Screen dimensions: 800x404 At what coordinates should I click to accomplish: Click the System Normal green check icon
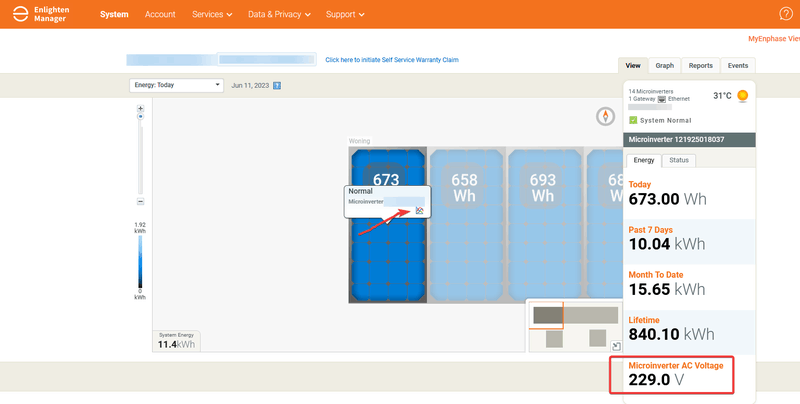coord(633,120)
